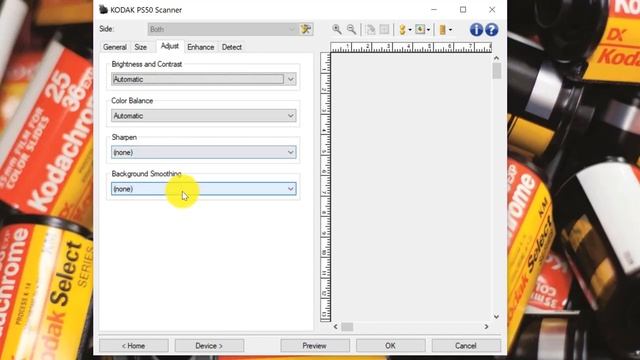This screenshot has height=360, width=640.
Task: Click the 'Color Balance' label
Action: (x=132, y=101)
